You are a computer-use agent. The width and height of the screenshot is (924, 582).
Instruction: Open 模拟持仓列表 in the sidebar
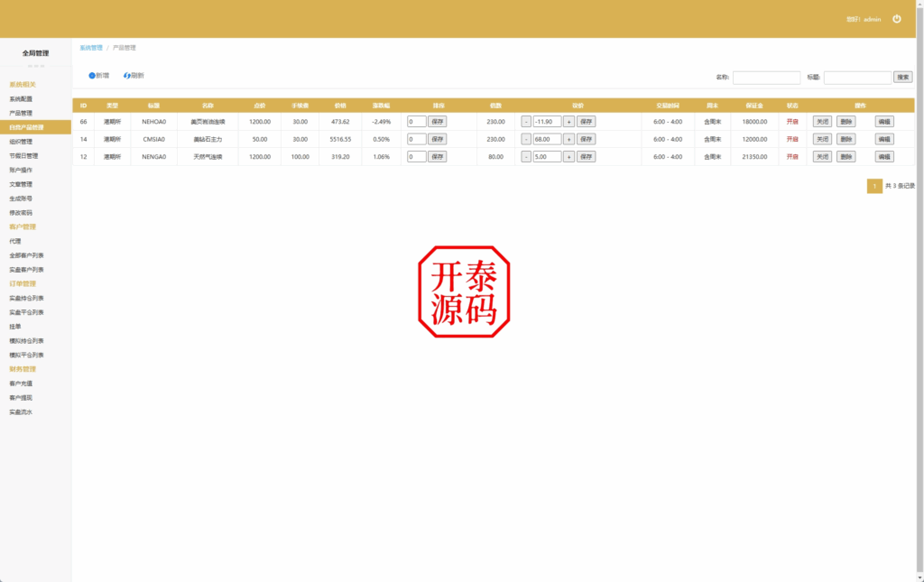coord(26,340)
